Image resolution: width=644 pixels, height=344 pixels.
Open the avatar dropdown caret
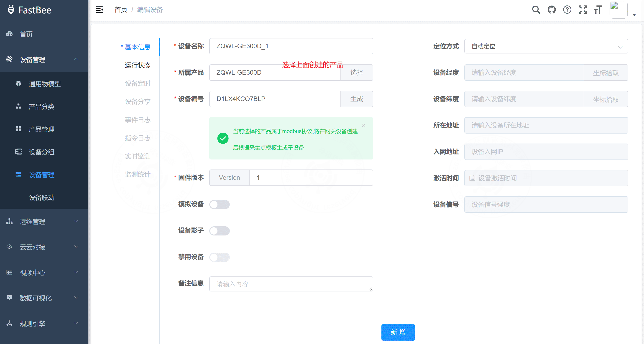pyautogui.click(x=634, y=15)
